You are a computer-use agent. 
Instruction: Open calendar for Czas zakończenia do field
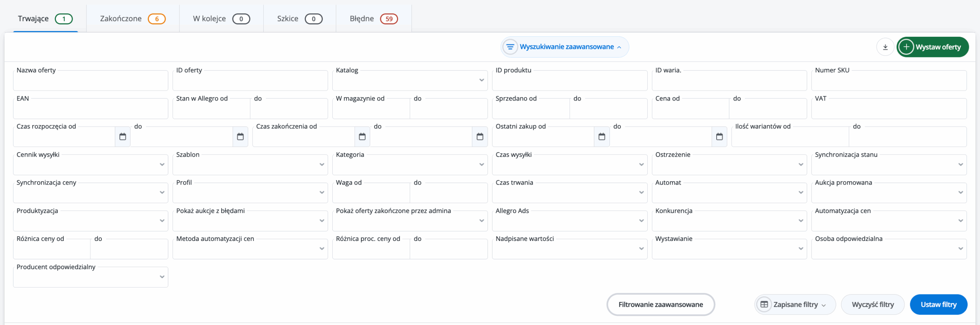pos(480,136)
